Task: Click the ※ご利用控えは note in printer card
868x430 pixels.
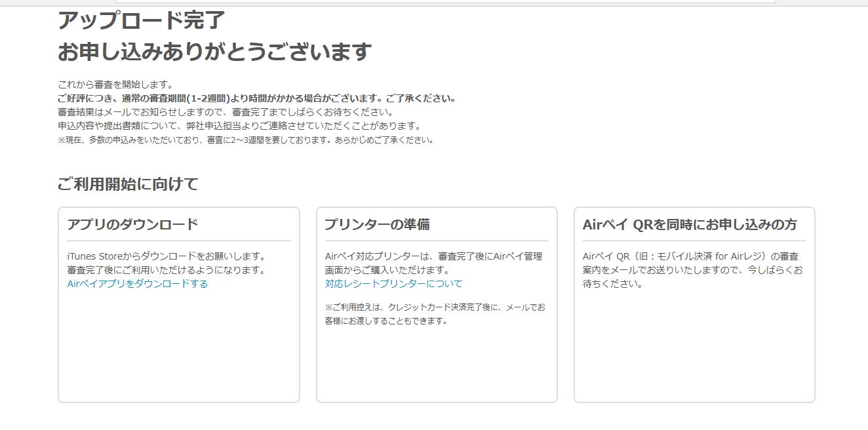Action: pos(435,307)
